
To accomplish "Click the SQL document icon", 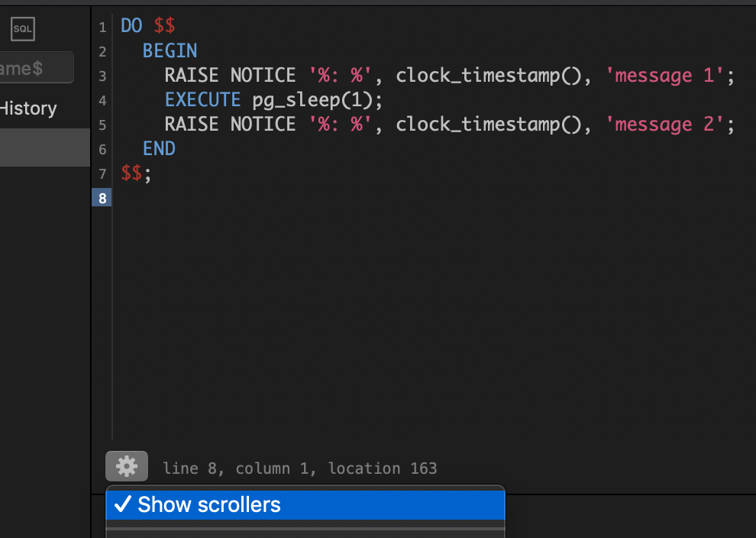I will (22, 28).
